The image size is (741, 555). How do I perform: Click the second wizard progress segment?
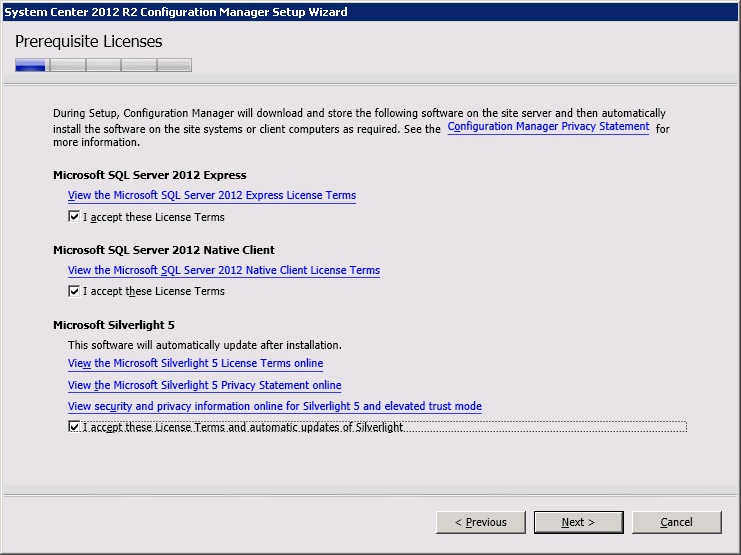pyautogui.click(x=67, y=66)
